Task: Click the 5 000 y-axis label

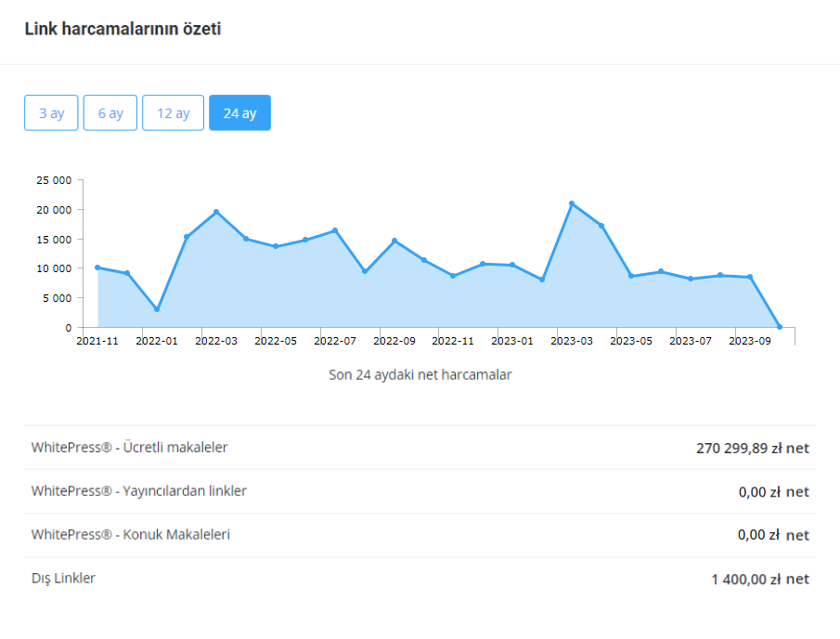Action: (57, 297)
